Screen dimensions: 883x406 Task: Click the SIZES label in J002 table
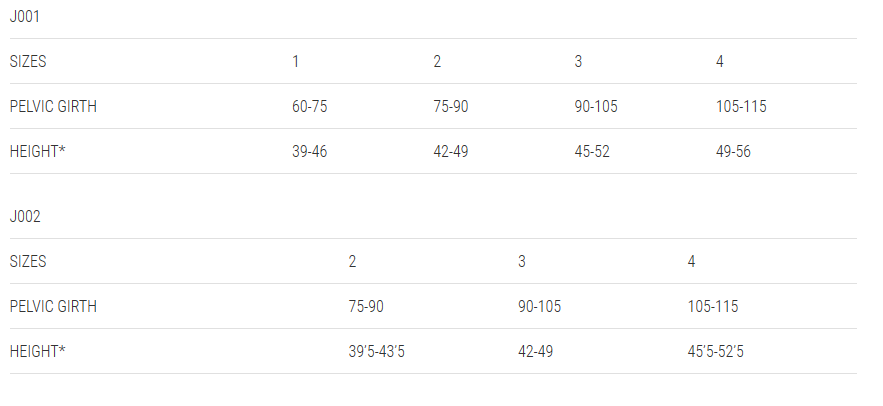point(28,261)
